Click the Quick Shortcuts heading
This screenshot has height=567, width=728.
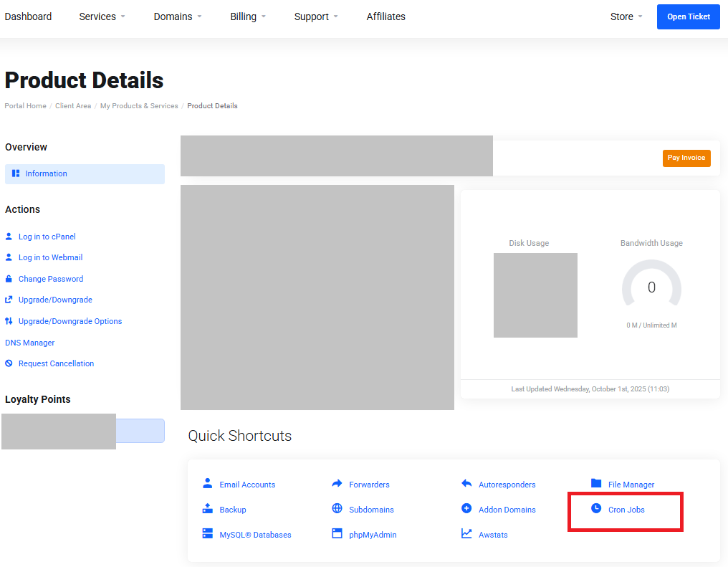pyautogui.click(x=239, y=436)
